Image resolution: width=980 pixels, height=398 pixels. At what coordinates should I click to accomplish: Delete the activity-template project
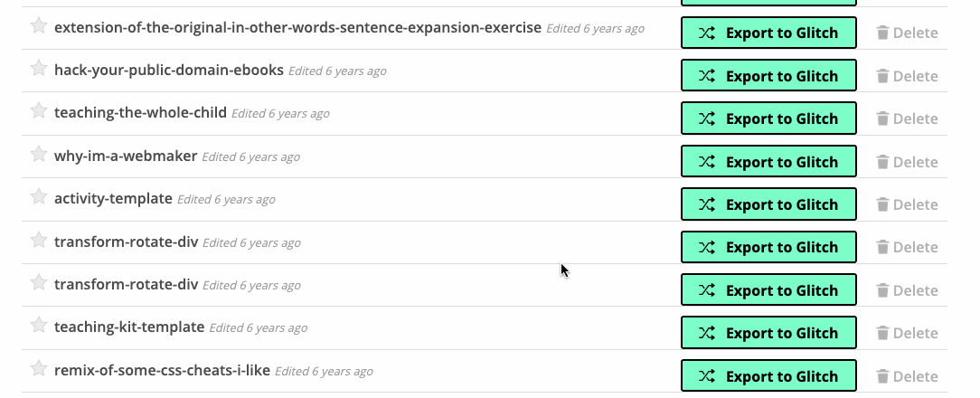point(907,204)
